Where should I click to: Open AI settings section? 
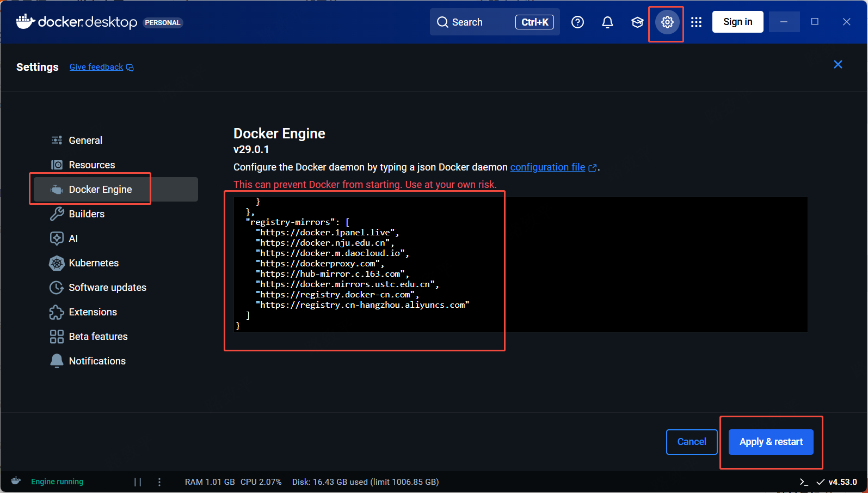point(115,238)
